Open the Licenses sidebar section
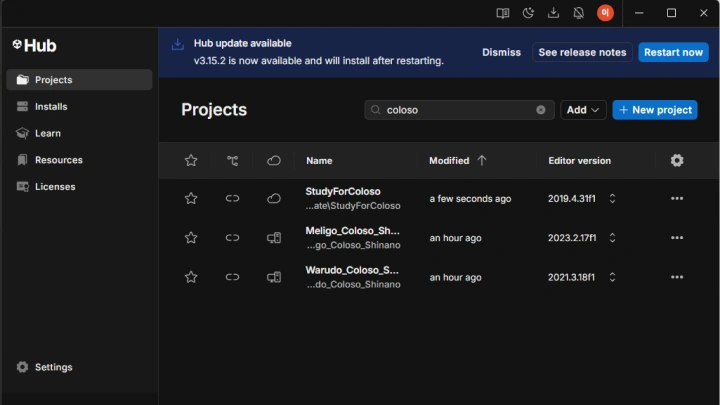 pos(55,186)
